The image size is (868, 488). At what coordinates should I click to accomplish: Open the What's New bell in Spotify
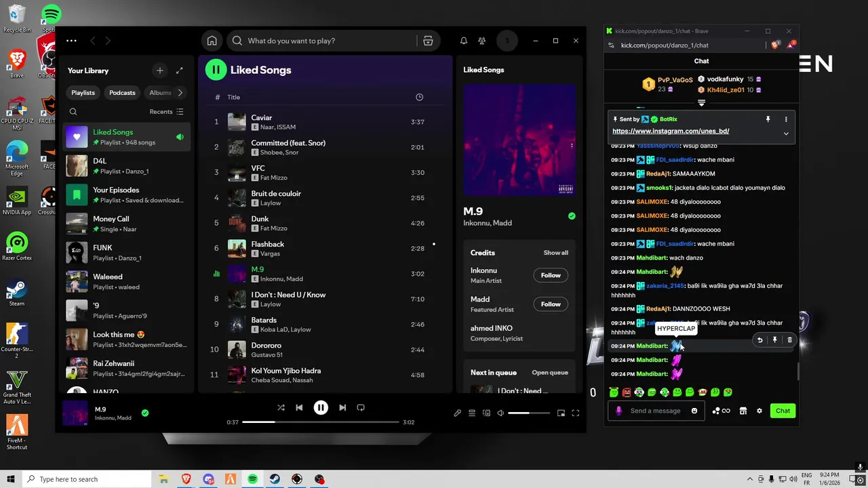coord(464,41)
